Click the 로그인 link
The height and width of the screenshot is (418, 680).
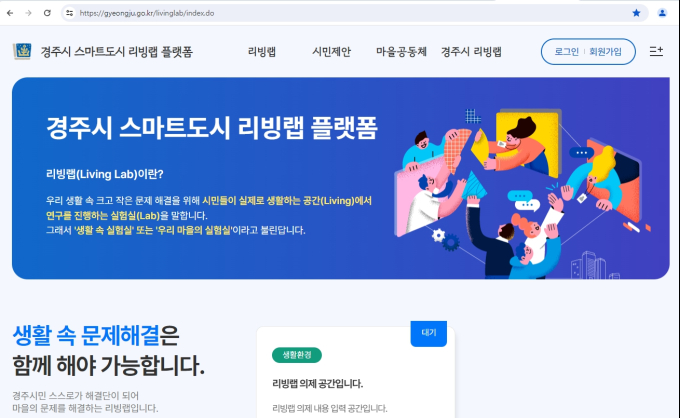[566, 52]
